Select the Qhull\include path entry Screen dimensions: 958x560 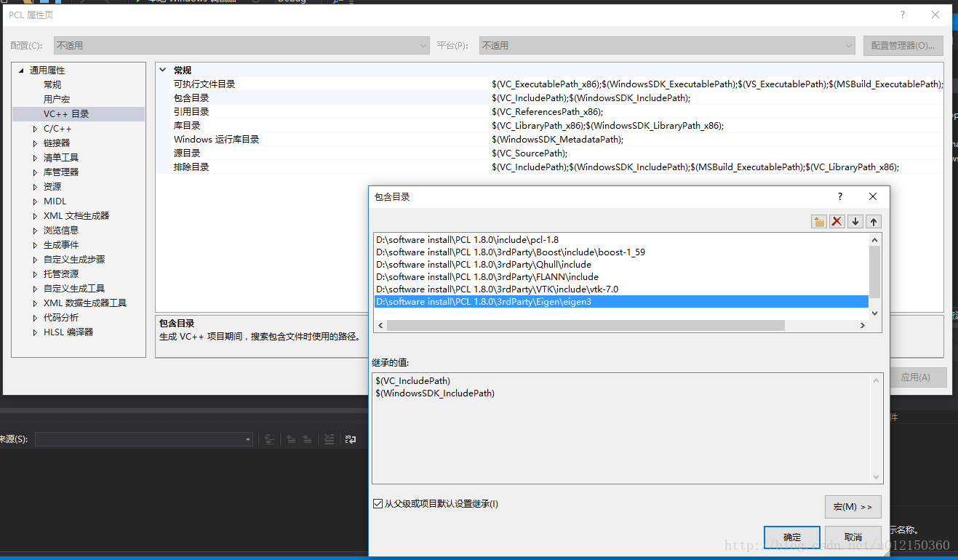pyautogui.click(x=621, y=265)
